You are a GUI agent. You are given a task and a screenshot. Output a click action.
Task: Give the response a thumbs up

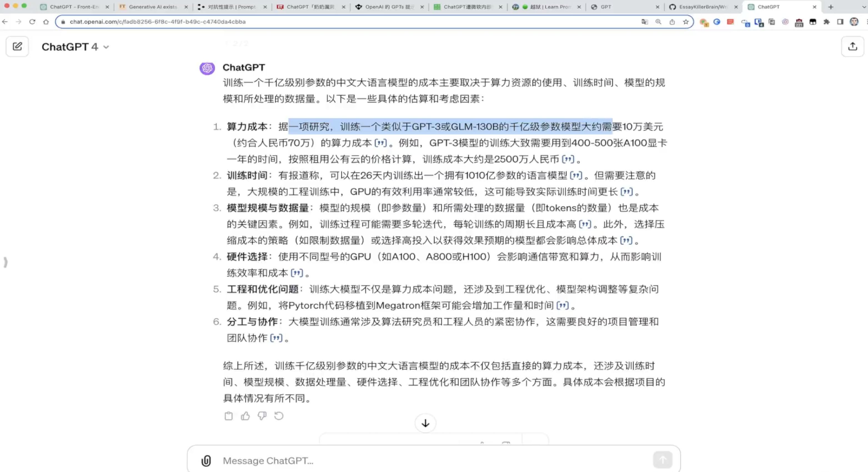[x=245, y=416]
